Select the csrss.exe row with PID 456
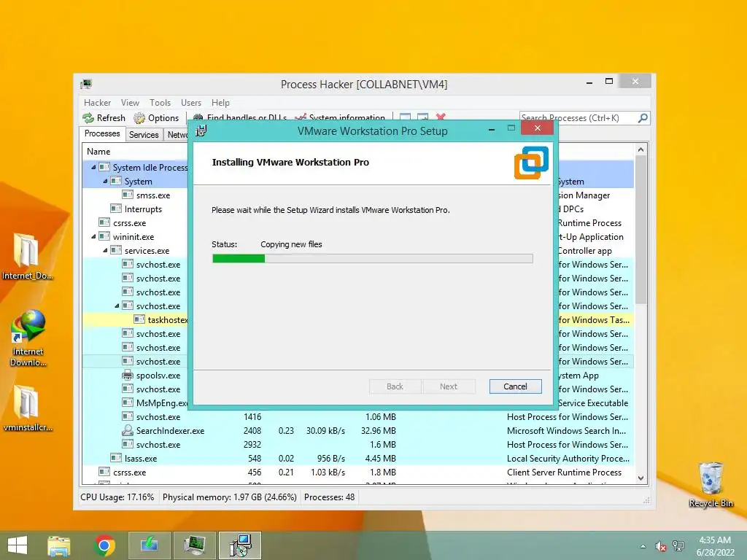This screenshot has width=747, height=560. pos(358,472)
